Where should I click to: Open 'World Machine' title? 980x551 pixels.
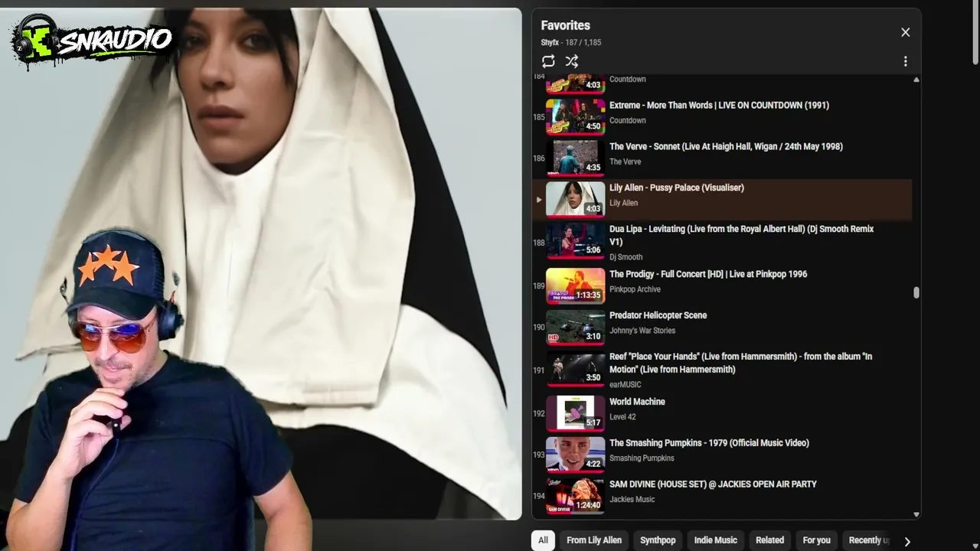coord(637,402)
